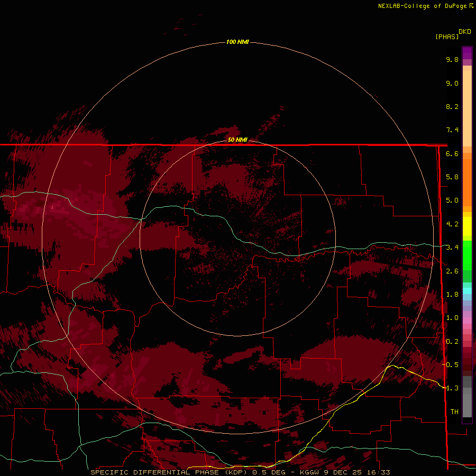
Task: Click the 8.2 scale value
Action: pos(452,106)
